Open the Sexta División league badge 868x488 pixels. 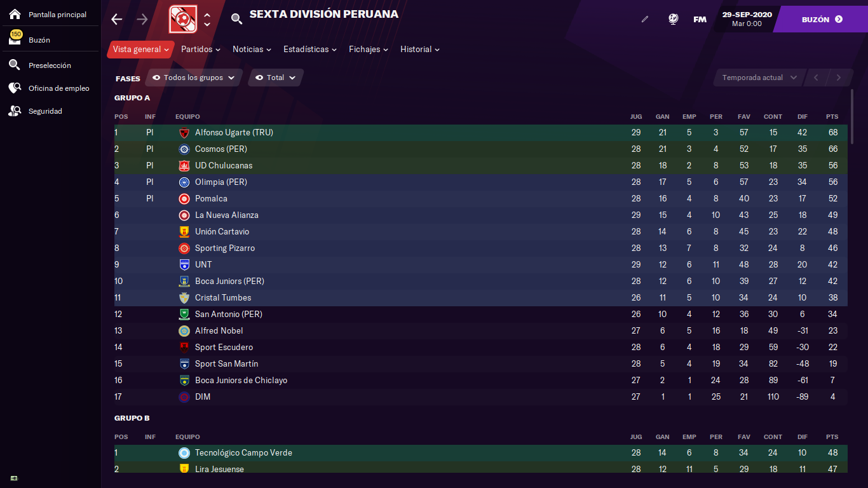click(x=183, y=19)
